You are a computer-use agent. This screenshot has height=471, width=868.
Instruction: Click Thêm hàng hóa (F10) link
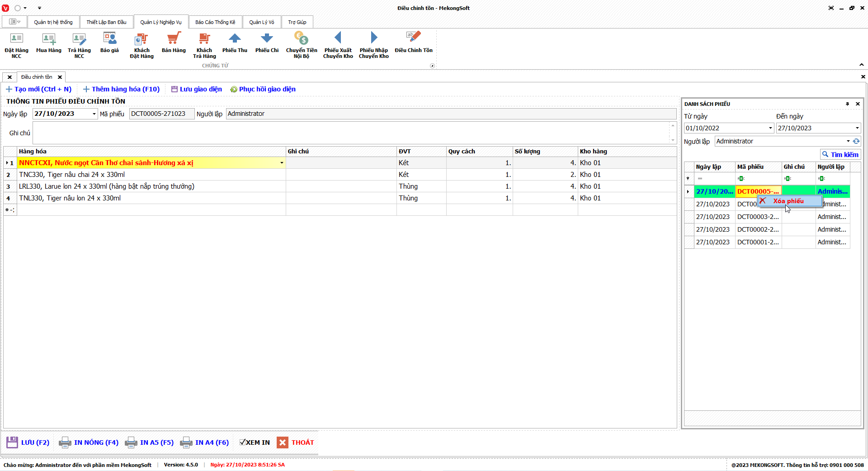pos(121,89)
